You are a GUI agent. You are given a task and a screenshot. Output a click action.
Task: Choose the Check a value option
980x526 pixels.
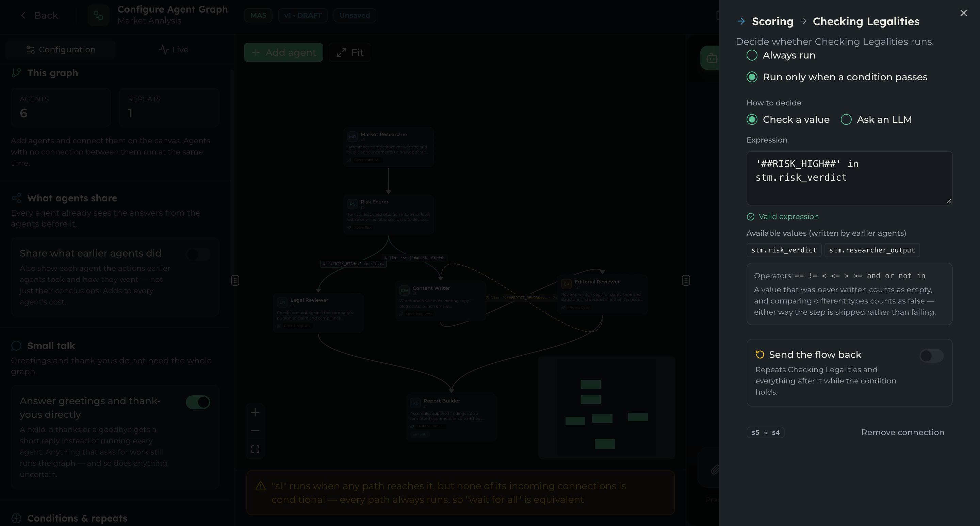point(788,119)
